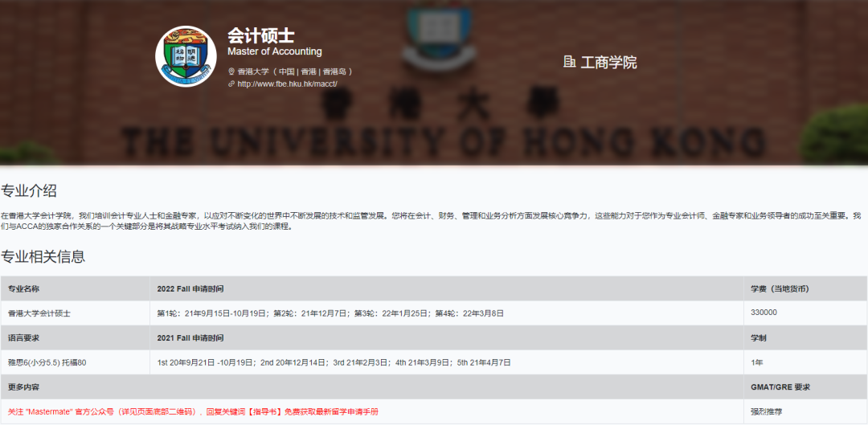Click the 会计硕士 program title
The height and width of the screenshot is (425, 868).
(260, 35)
